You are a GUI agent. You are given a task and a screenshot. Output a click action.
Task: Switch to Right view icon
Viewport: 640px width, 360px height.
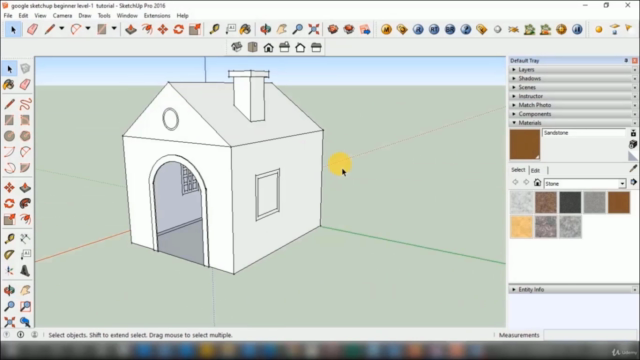pos(284,47)
